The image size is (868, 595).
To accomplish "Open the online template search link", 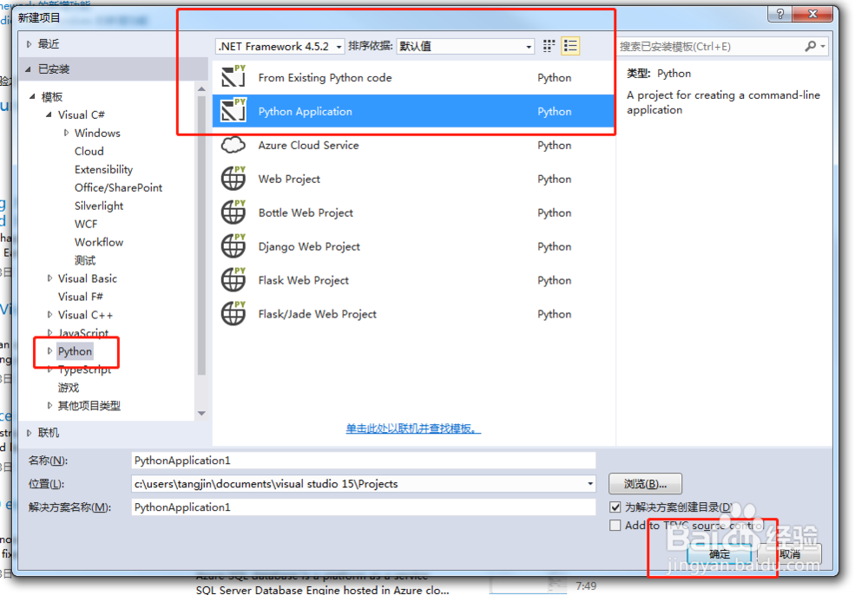I will point(413,428).
